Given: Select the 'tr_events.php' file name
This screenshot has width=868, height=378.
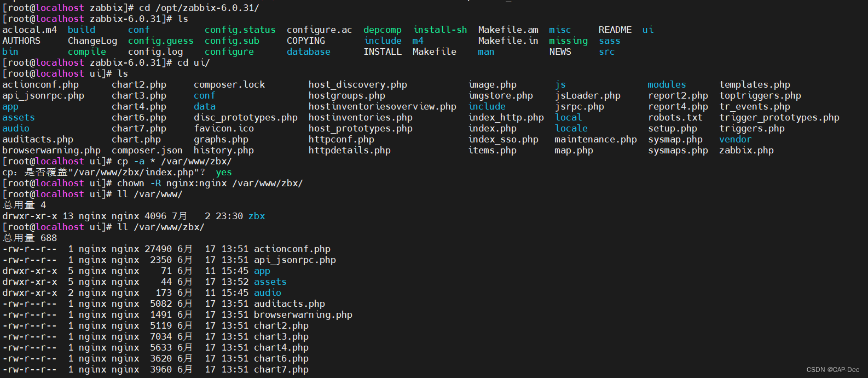Looking at the screenshot, I should point(755,106).
